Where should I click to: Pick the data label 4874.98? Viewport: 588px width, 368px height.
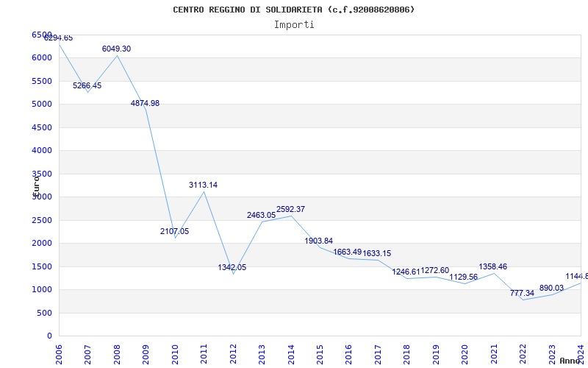[x=145, y=103]
